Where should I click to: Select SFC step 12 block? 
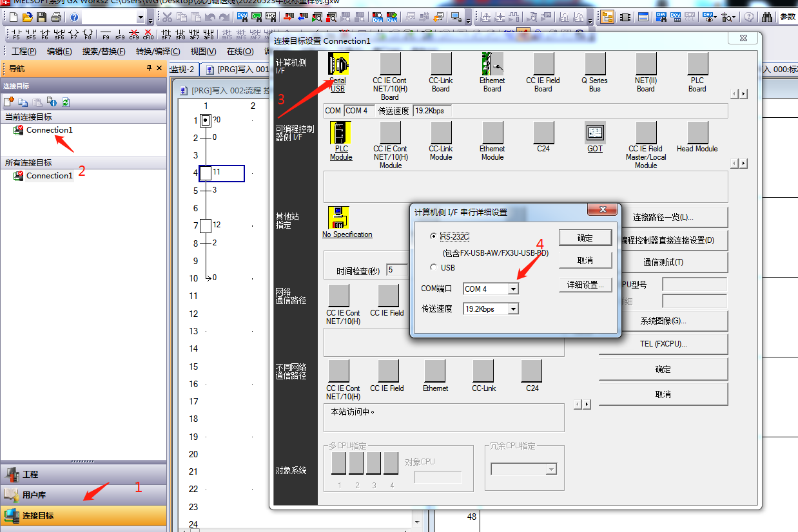point(206,225)
